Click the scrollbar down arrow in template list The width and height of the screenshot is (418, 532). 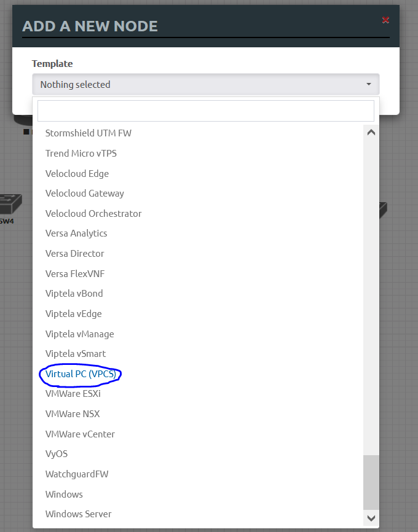point(371,518)
